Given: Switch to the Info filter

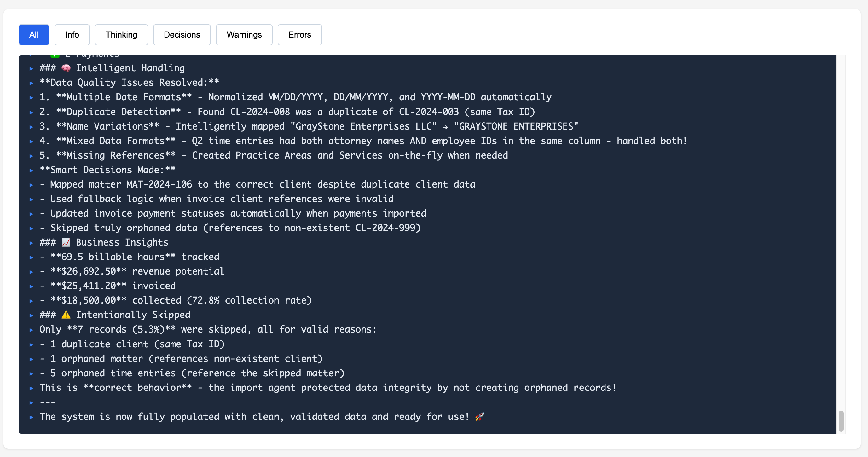Looking at the screenshot, I should (72, 35).
